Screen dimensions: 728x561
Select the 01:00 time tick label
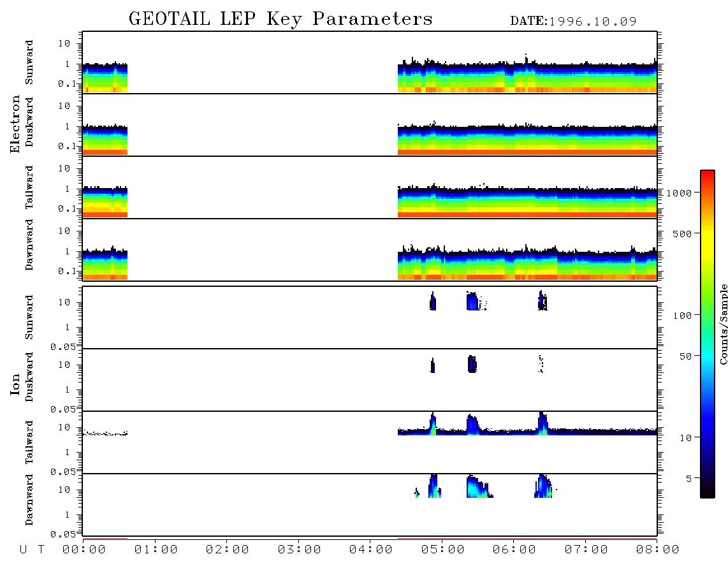coord(156,550)
